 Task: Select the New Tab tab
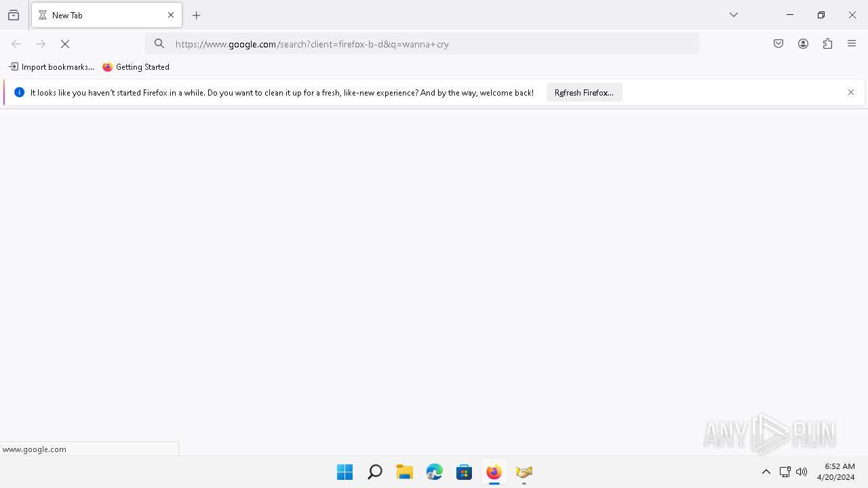point(106,15)
